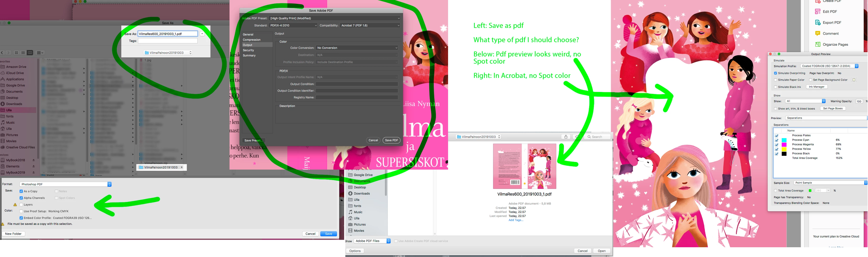Viewport: 868px width, 257px height.
Task: Click the page background color swatch
Action: [x=854, y=80]
